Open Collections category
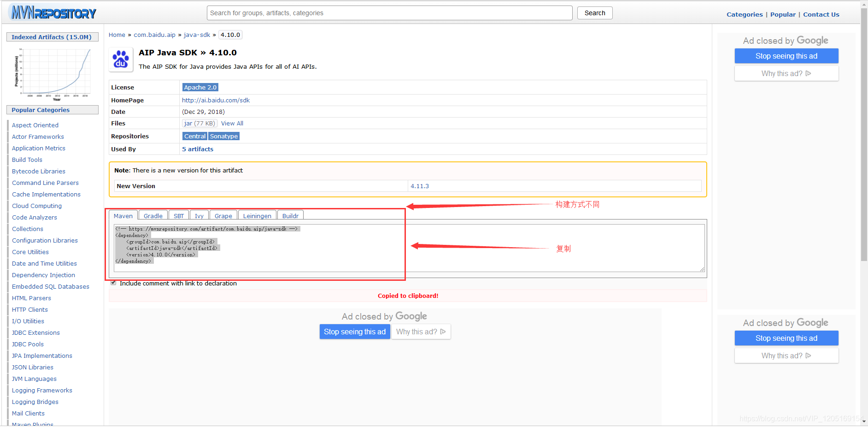 pos(28,229)
